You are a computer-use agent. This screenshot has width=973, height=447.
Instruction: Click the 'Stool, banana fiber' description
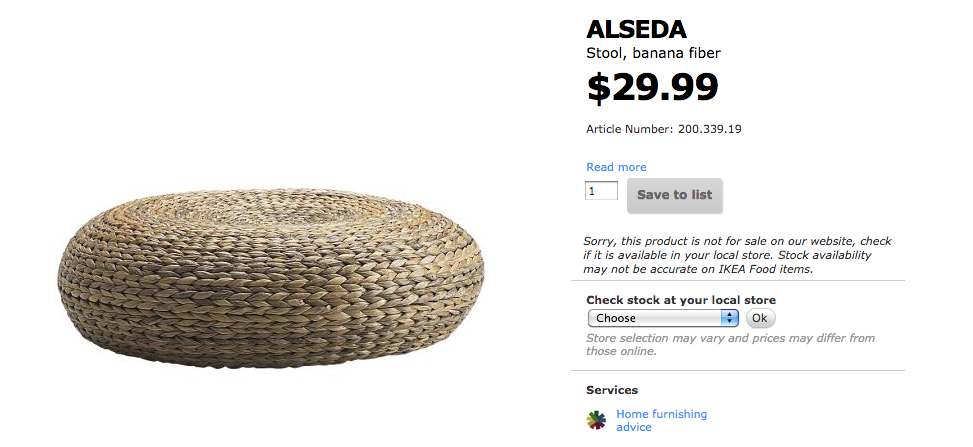[653, 53]
